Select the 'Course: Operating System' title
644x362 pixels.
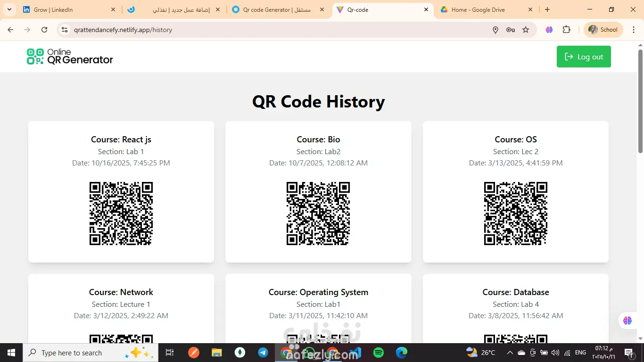point(318,292)
